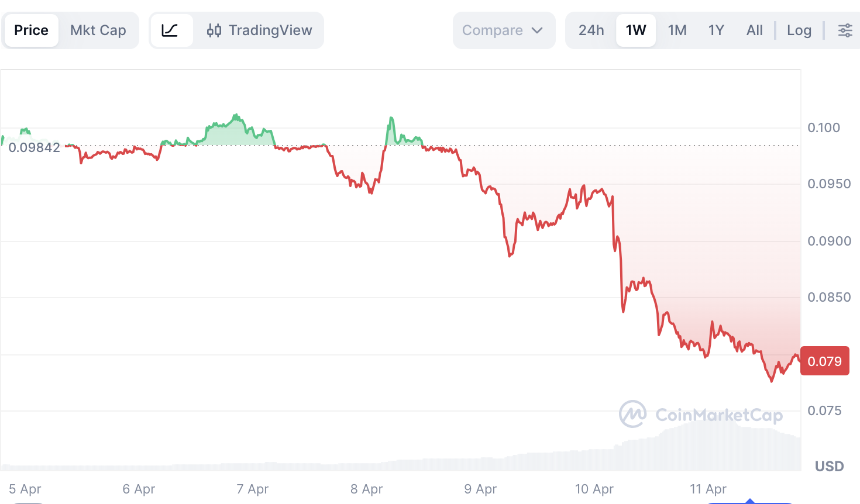860x504 pixels.
Task: Select the 24h time range
Action: pos(591,30)
